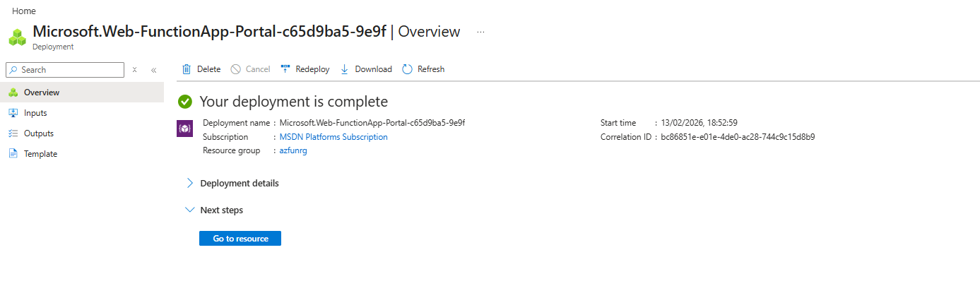Collapse the Next steps section
980x298 pixels.
pos(221,210)
